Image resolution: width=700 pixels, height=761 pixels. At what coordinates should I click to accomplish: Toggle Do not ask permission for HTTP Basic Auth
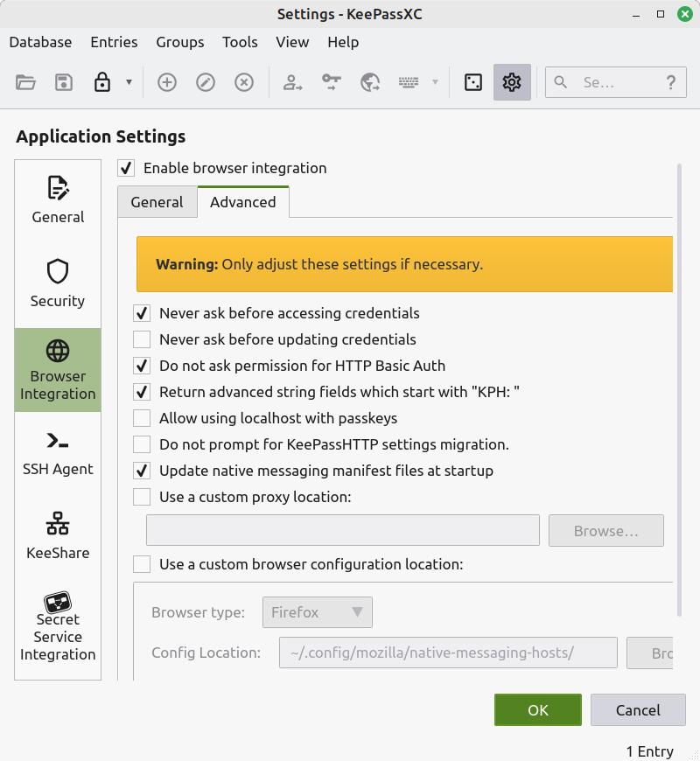click(x=142, y=366)
